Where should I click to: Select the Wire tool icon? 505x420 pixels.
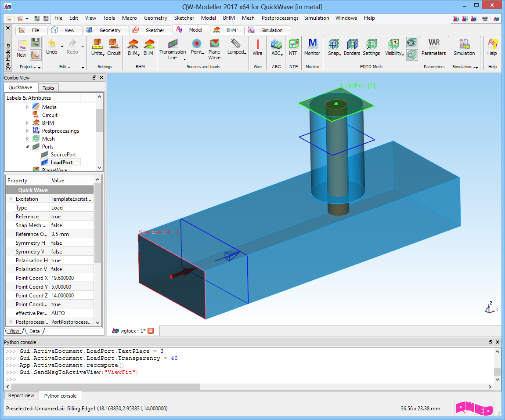[x=258, y=43]
